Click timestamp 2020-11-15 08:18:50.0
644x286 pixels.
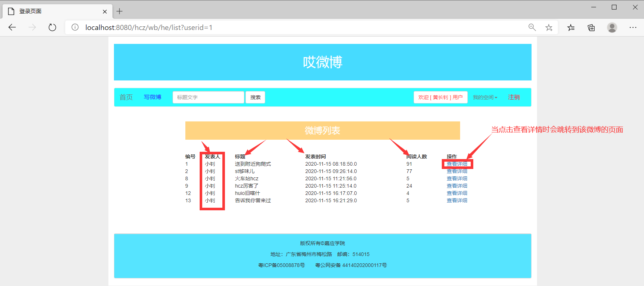point(331,164)
